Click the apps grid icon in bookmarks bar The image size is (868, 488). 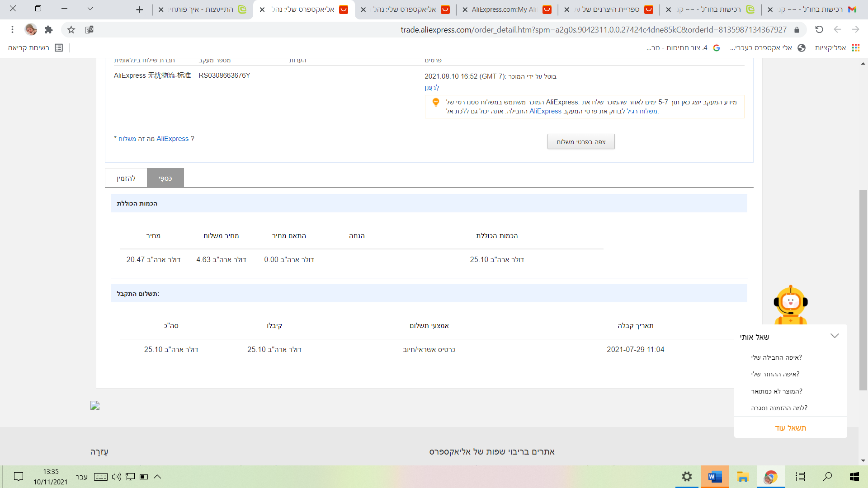point(855,48)
